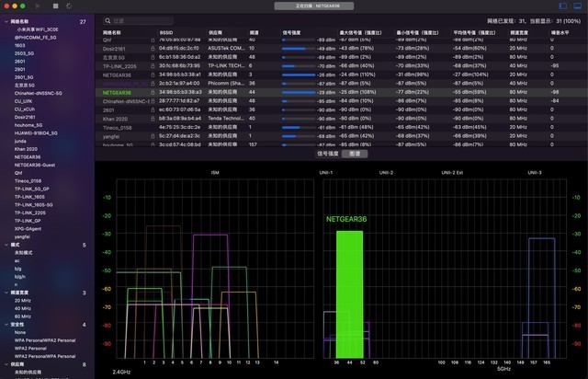Click lock icon on Khan 2020 table row

click(153, 119)
